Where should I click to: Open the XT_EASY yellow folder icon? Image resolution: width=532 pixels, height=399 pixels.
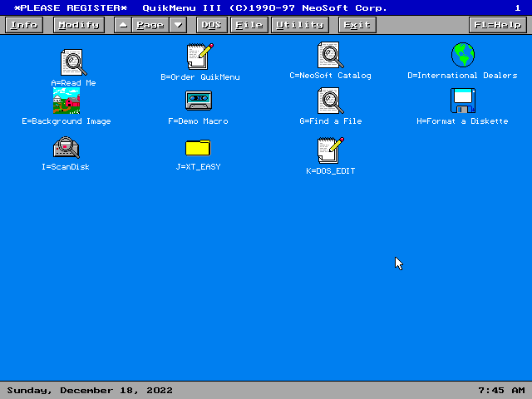point(198,148)
